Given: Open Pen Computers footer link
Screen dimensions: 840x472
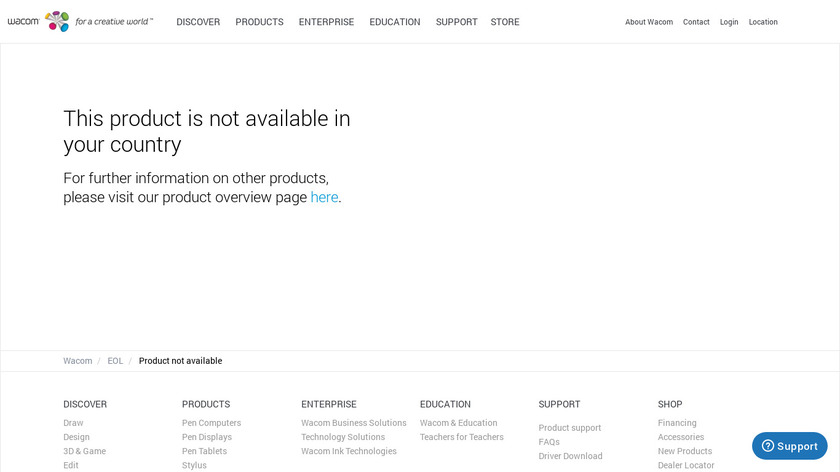Looking at the screenshot, I should pos(212,423).
